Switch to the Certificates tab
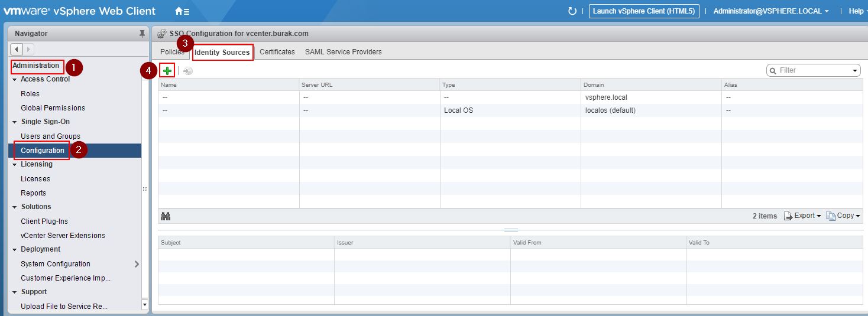Screen dimensions: 868x316 (x=277, y=52)
